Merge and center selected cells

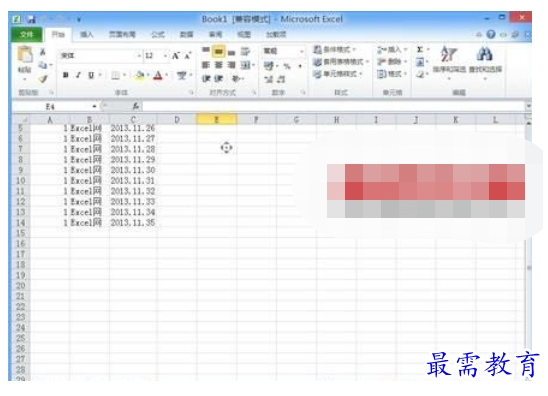[x=246, y=65]
